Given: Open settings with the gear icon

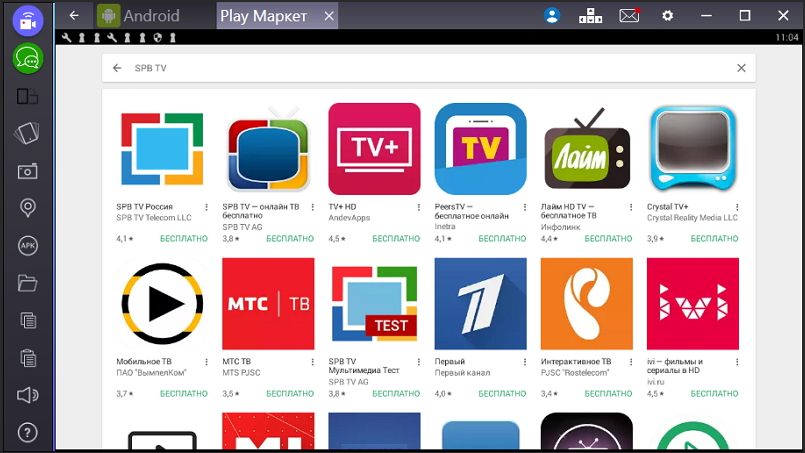Looking at the screenshot, I should click(x=667, y=15).
